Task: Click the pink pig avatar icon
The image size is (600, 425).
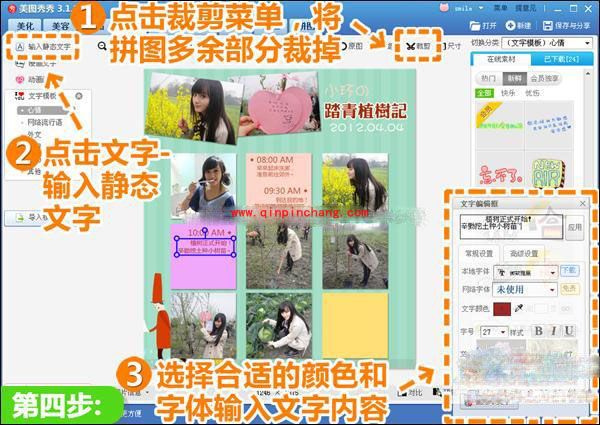Action: click(x=444, y=7)
